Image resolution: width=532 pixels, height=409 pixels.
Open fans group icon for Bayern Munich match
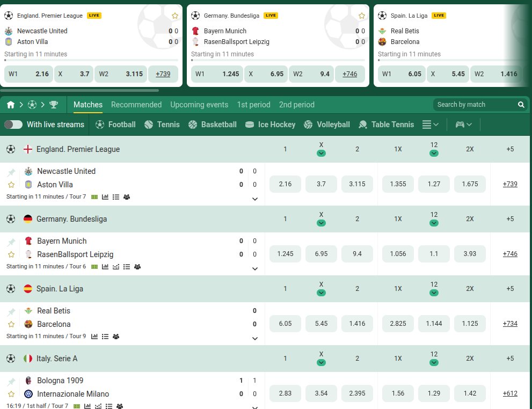137,267
